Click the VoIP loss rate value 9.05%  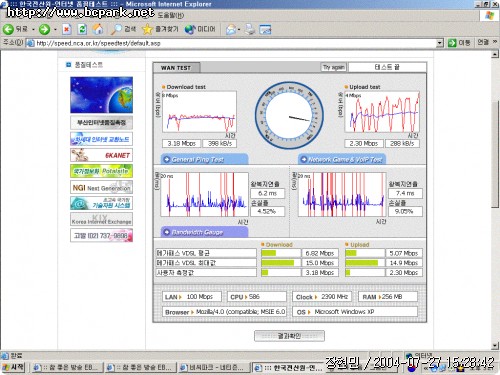(405, 211)
